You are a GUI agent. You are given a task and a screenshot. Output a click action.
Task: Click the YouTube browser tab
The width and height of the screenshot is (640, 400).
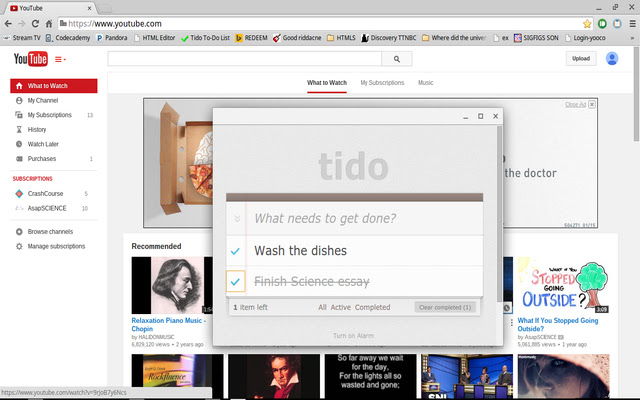pos(51,8)
